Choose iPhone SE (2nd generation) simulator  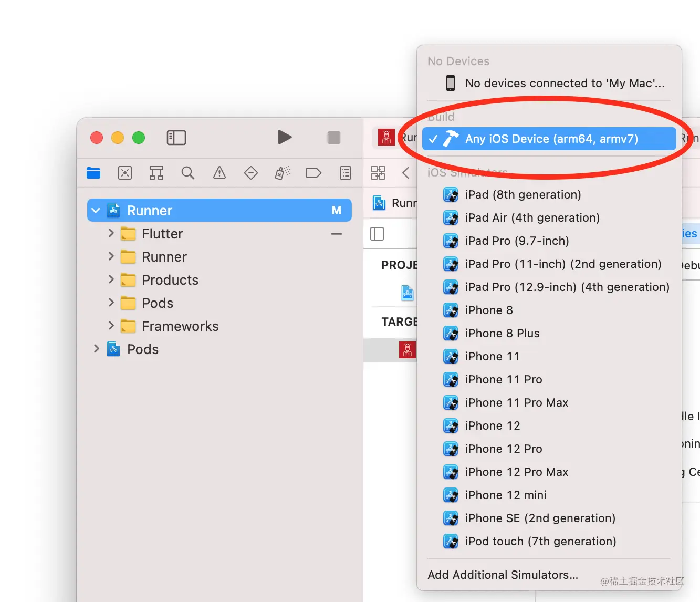[549, 518]
